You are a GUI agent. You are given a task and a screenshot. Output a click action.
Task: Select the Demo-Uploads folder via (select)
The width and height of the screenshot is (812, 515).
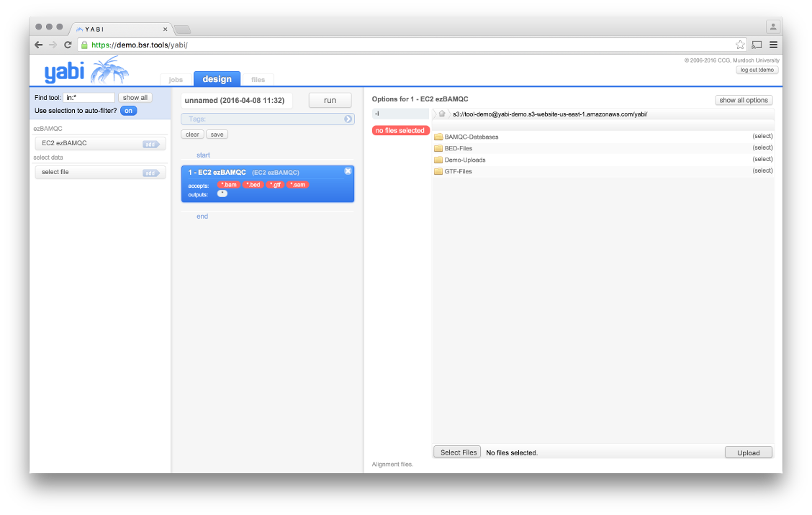click(762, 159)
